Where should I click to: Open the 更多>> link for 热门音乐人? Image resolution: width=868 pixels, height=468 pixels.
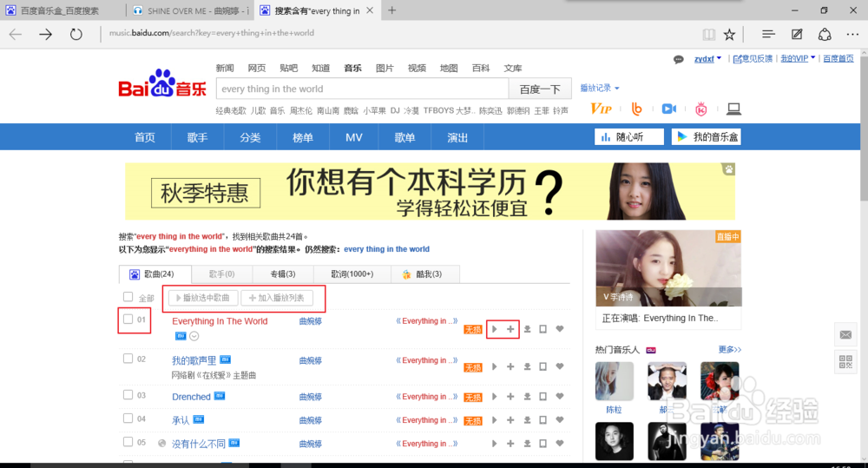730,349
